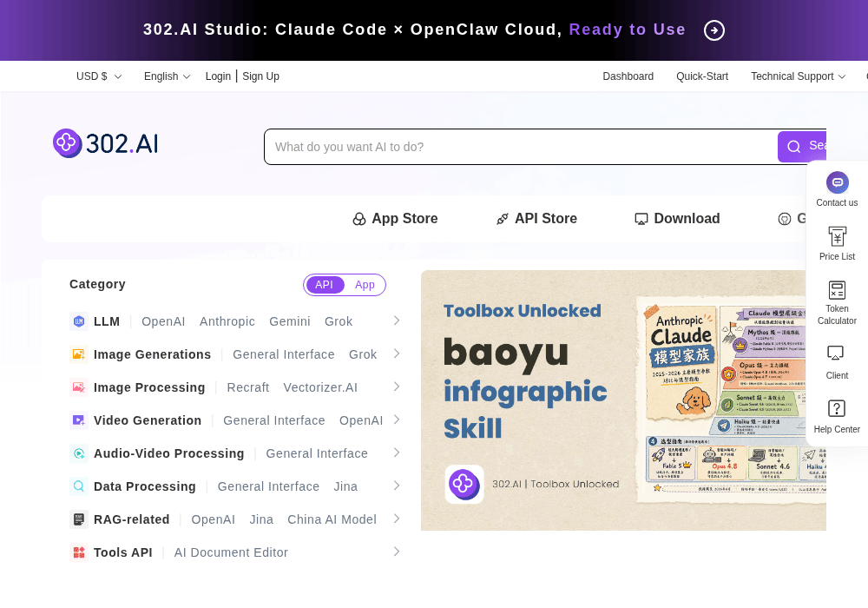
Task: Select Grok under LLM
Action: pos(339,321)
